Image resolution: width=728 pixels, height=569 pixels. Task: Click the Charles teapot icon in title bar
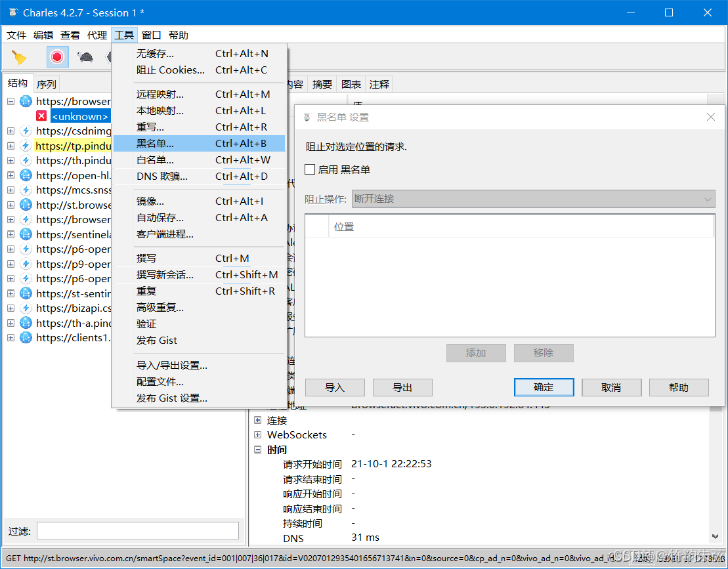point(13,12)
